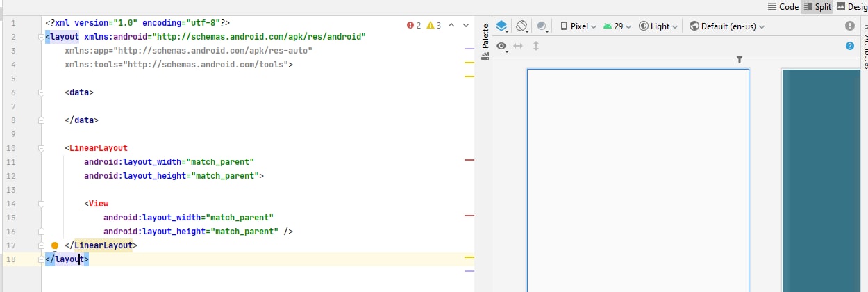Viewport: 868px width, 292px height.
Task: Open the Light theme dropdown
Action: coord(658,26)
